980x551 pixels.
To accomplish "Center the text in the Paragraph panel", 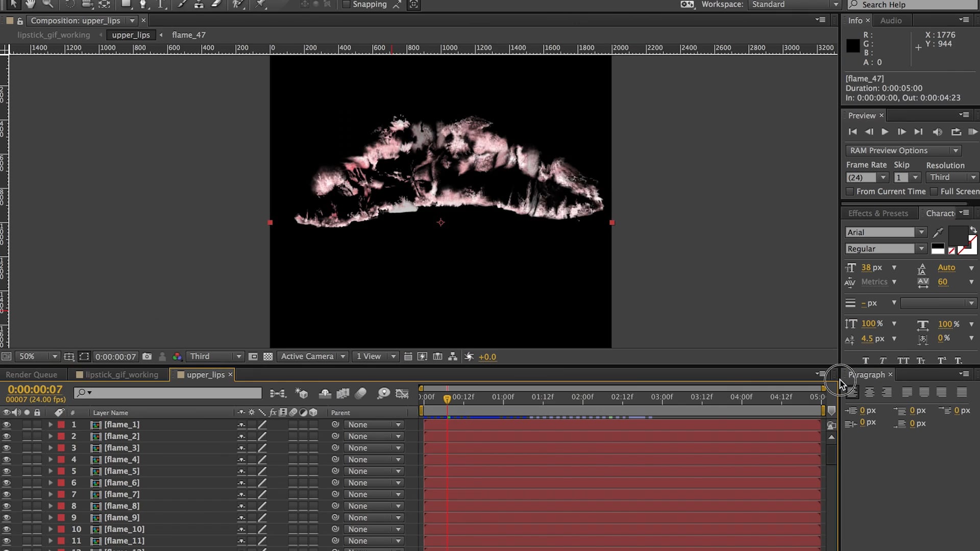I will pos(869,392).
